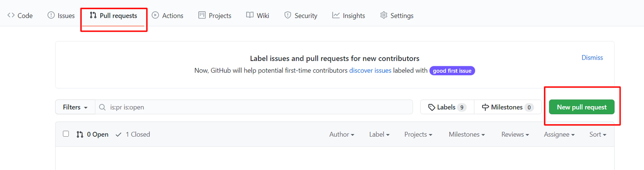Click the New pull request button
The height and width of the screenshot is (170, 644).
click(582, 107)
